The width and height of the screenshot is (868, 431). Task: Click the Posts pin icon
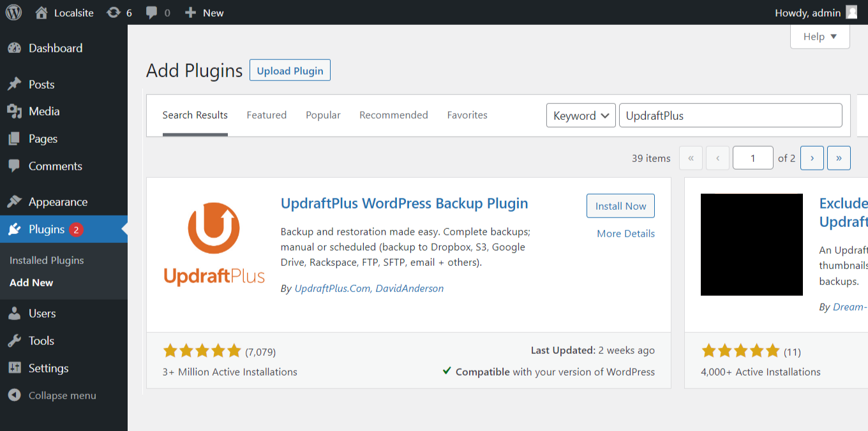click(14, 84)
